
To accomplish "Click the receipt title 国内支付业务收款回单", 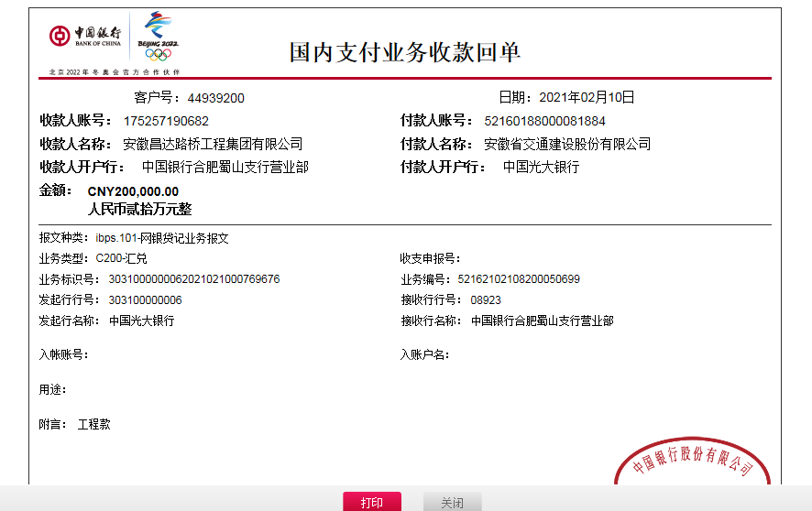I will click(405, 52).
